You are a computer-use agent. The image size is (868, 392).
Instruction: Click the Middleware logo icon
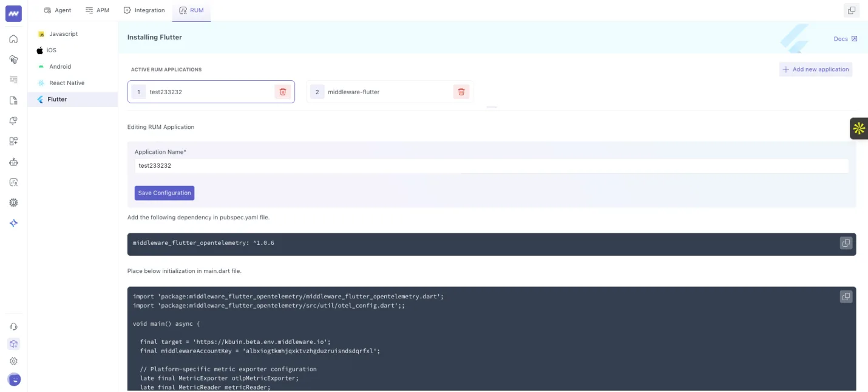point(13,13)
